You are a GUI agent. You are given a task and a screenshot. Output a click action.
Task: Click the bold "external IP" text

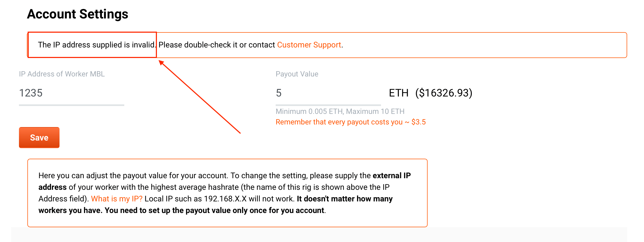(x=392, y=176)
